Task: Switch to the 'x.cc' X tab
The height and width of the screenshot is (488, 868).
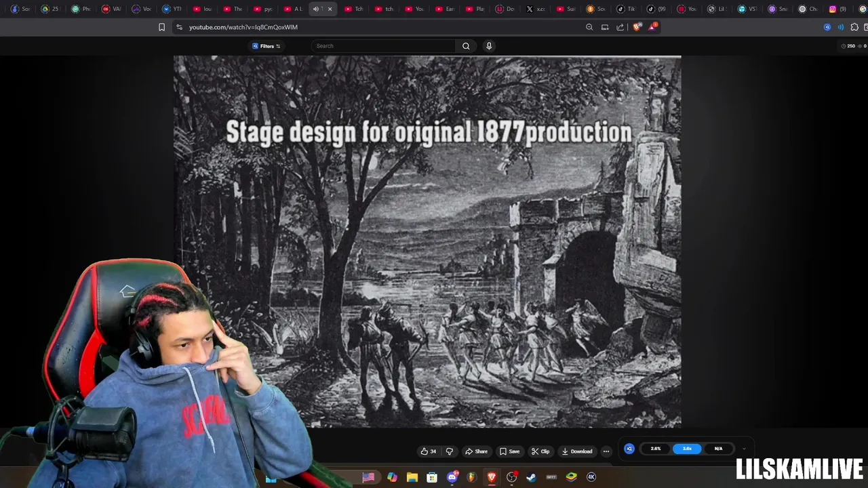Action: (x=535, y=9)
